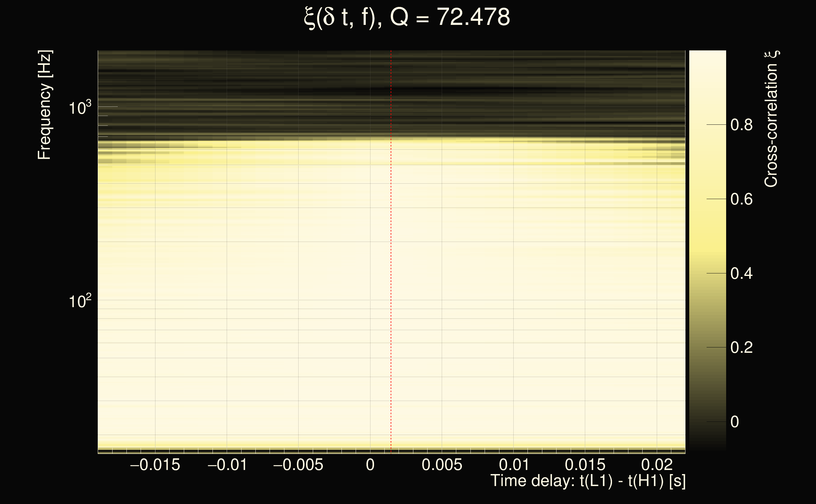Click the 0.4 tick on the colorbar

(741, 274)
